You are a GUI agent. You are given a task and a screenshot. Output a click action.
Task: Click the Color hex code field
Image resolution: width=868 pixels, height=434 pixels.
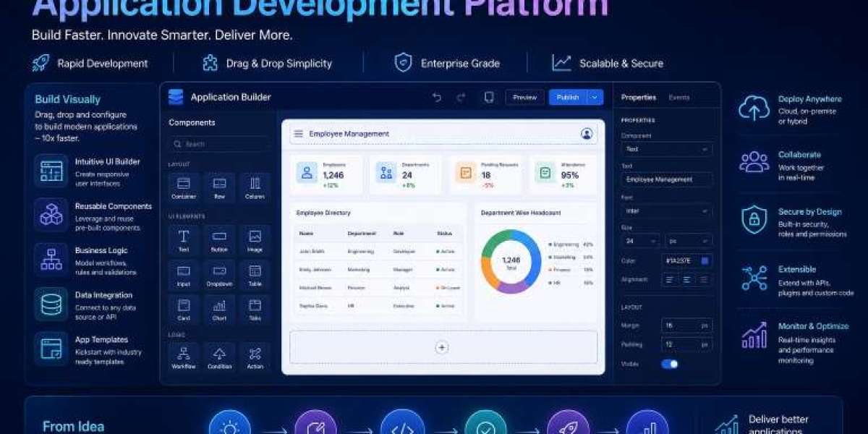pos(686,260)
